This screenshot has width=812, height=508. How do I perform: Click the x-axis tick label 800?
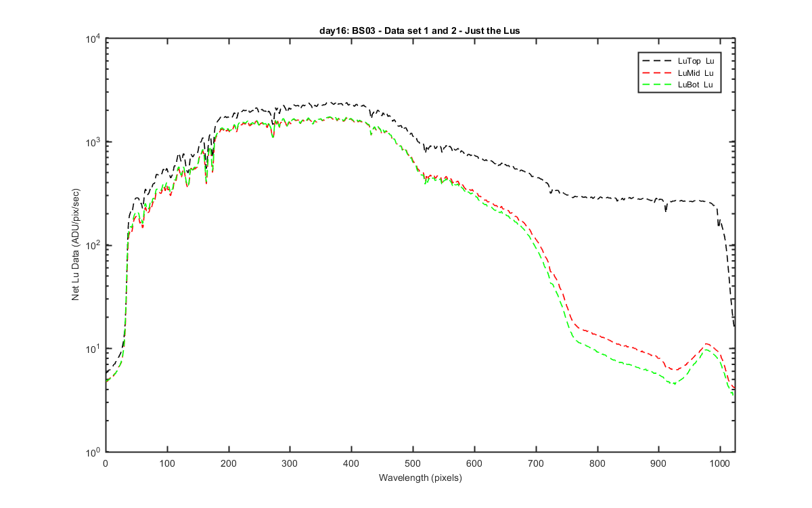(597, 463)
